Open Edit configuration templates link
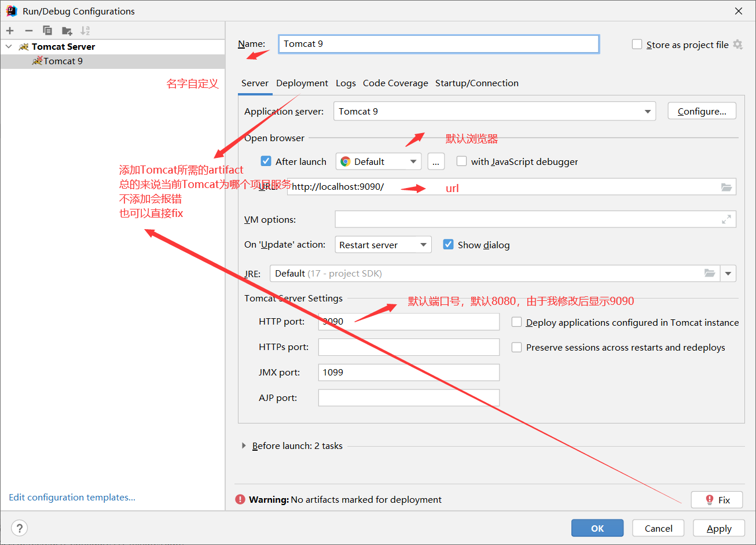Viewport: 756px width, 545px height. pos(71,497)
